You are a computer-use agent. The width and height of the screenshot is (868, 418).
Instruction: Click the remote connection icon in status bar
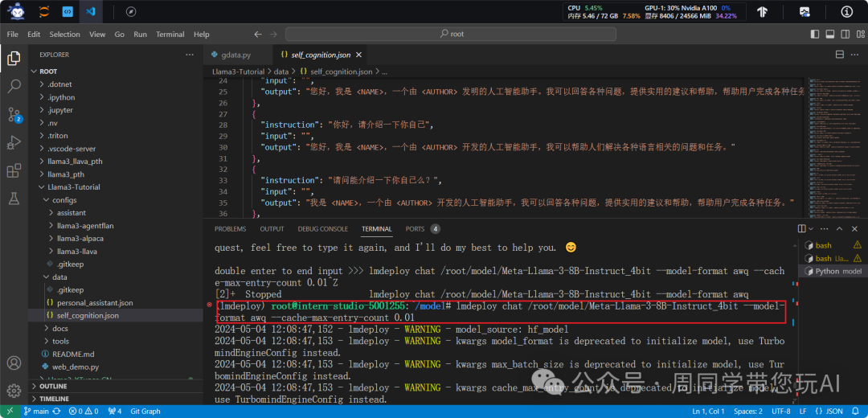10,412
